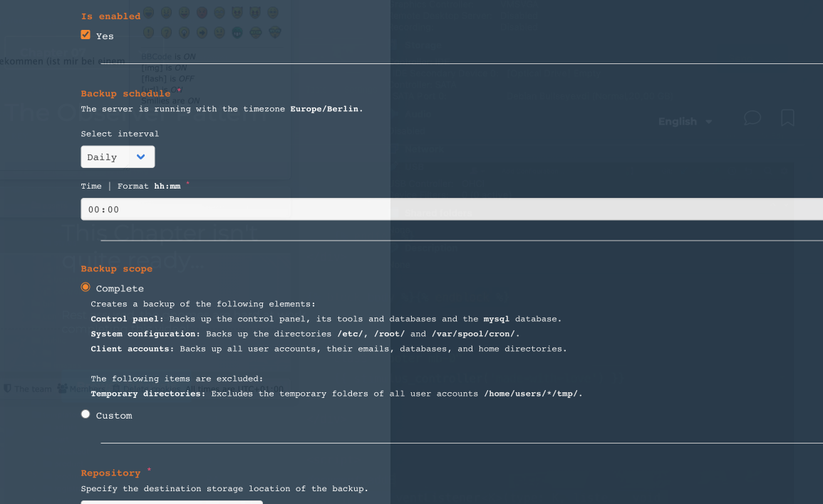Click the Custom radio label text
Screen dimensions: 823x504
click(x=114, y=416)
